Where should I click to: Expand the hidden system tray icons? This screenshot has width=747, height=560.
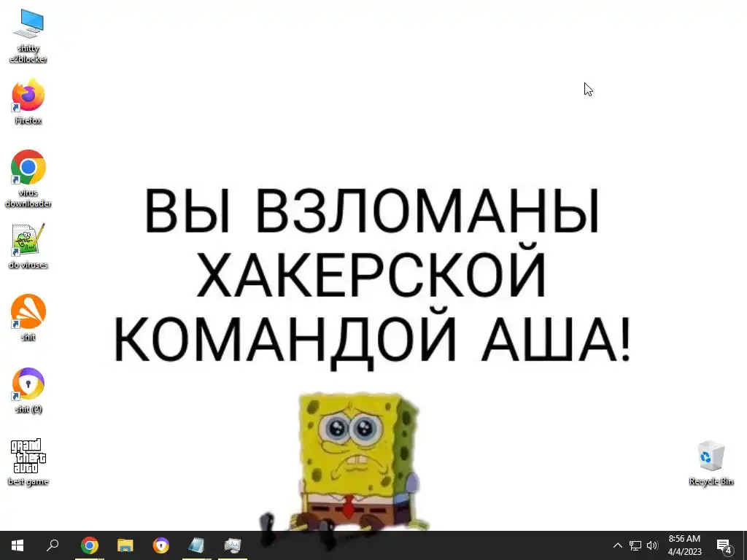pos(617,545)
